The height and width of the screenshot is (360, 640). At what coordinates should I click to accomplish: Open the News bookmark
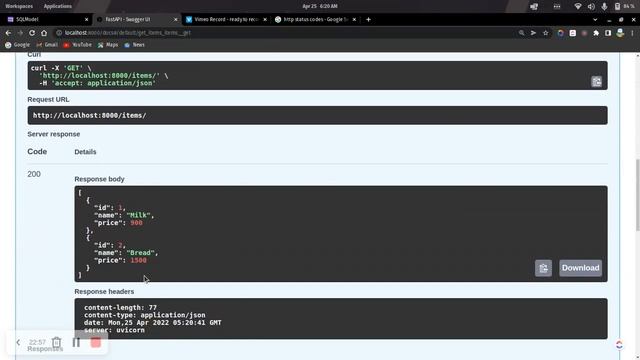pos(134,45)
